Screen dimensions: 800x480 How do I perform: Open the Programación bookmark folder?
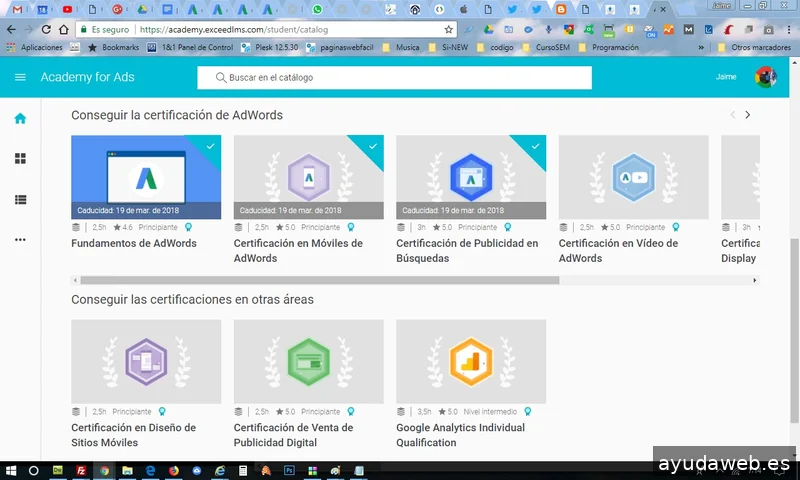(609, 47)
